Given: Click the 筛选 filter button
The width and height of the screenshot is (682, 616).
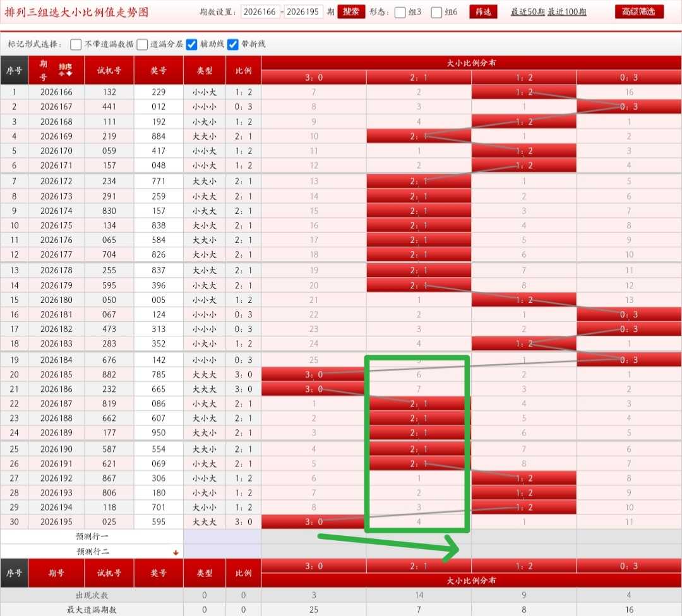Looking at the screenshot, I should click(483, 12).
